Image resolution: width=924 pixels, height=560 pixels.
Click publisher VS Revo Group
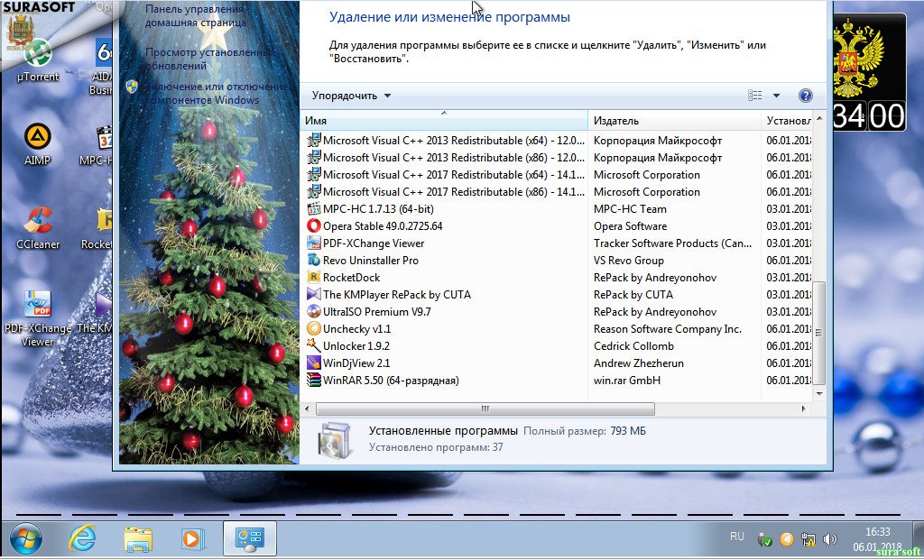tap(628, 261)
